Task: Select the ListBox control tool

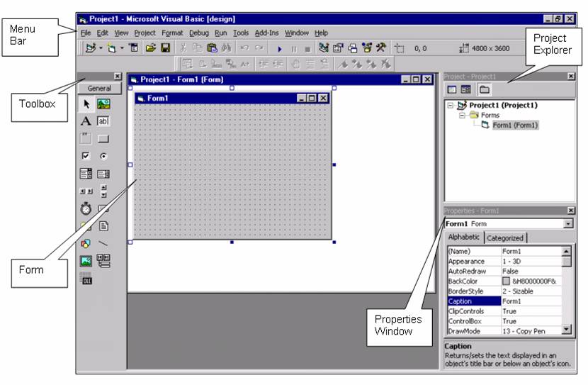Action: (103, 174)
